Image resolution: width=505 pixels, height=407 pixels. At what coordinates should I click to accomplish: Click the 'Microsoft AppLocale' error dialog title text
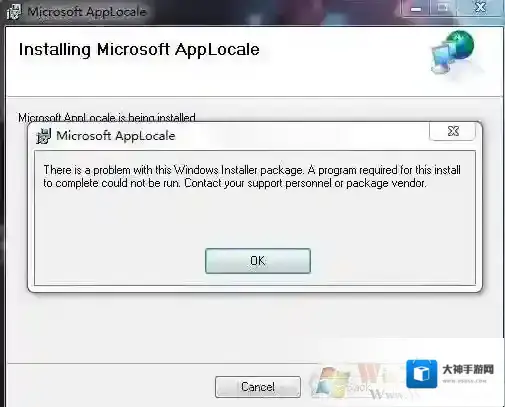116,136
